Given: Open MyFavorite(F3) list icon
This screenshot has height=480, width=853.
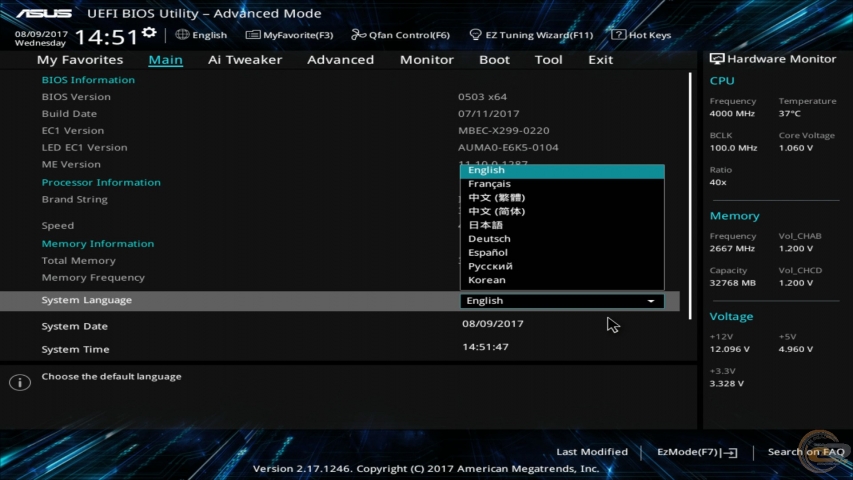Looking at the screenshot, I should tap(252, 35).
